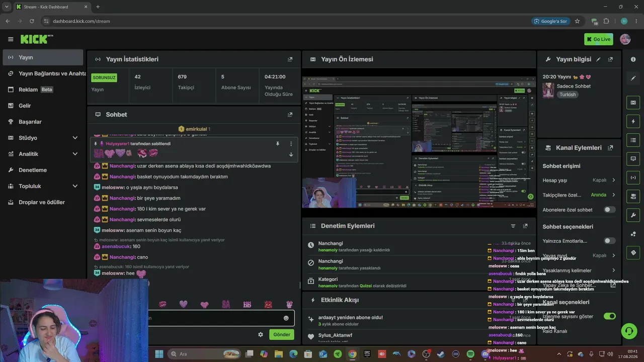Image resolution: width=644 pixels, height=362 pixels.
Task: Open the Denetim Eylemleri filter icon
Action: (x=513, y=226)
